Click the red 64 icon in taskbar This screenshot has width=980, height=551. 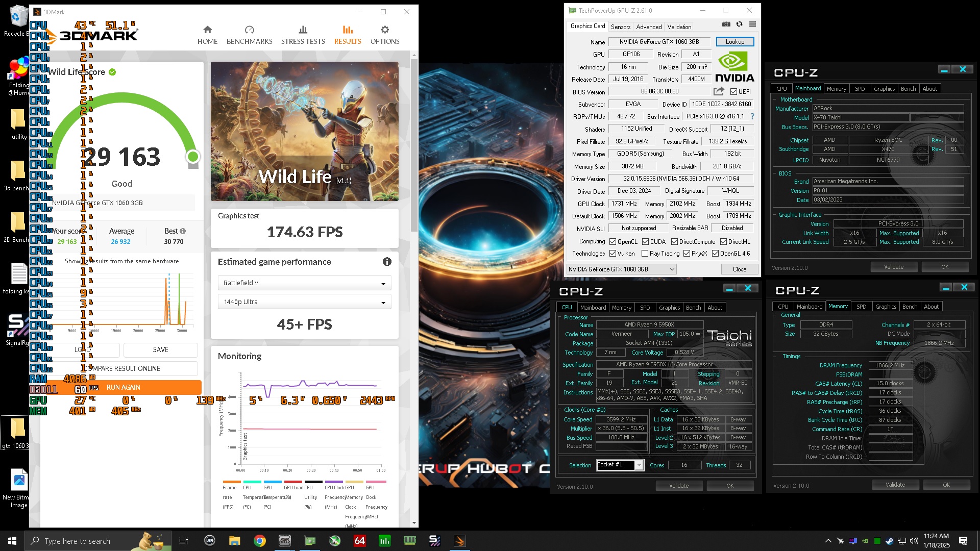pyautogui.click(x=359, y=541)
